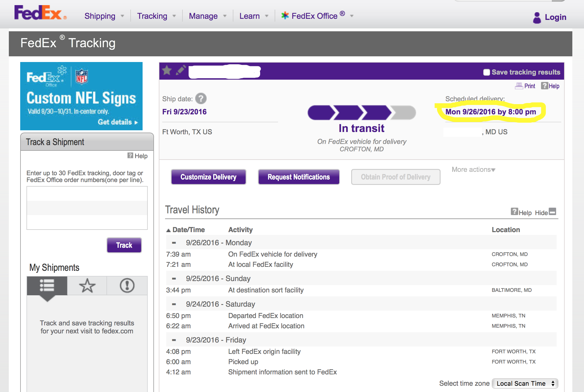This screenshot has width=584, height=392.
Task: Edit shipment nickname with pencil icon
Action: tap(181, 70)
